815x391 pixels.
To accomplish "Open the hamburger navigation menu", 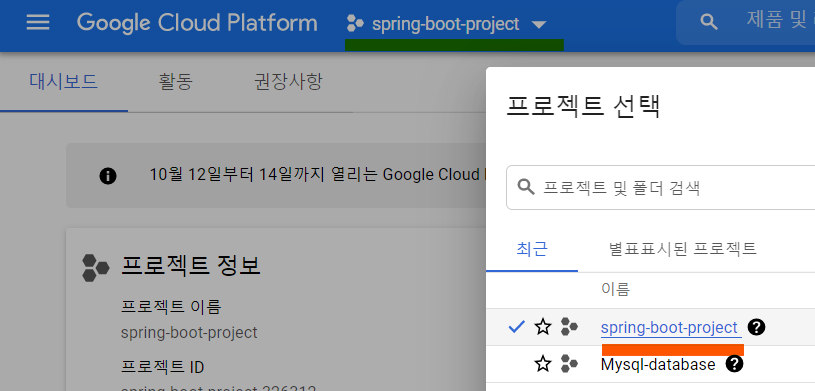I will (x=38, y=22).
